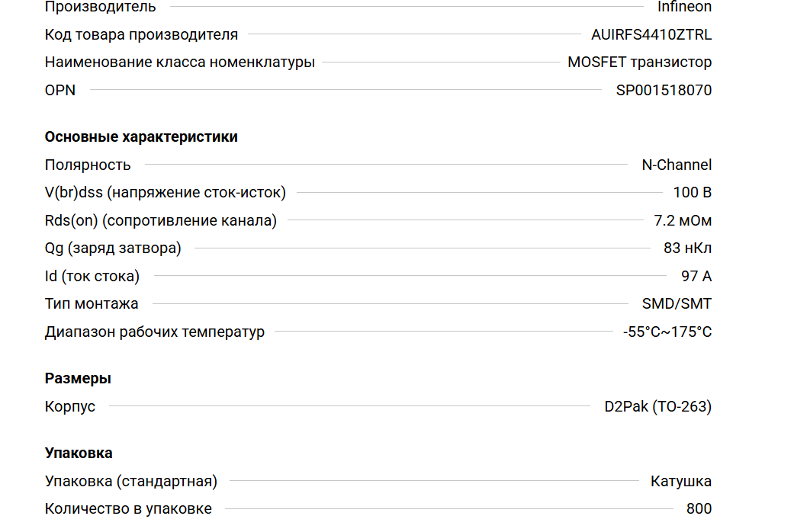794x532 pixels.
Task: Click the D2Pak (TO-263) package value
Action: click(657, 406)
